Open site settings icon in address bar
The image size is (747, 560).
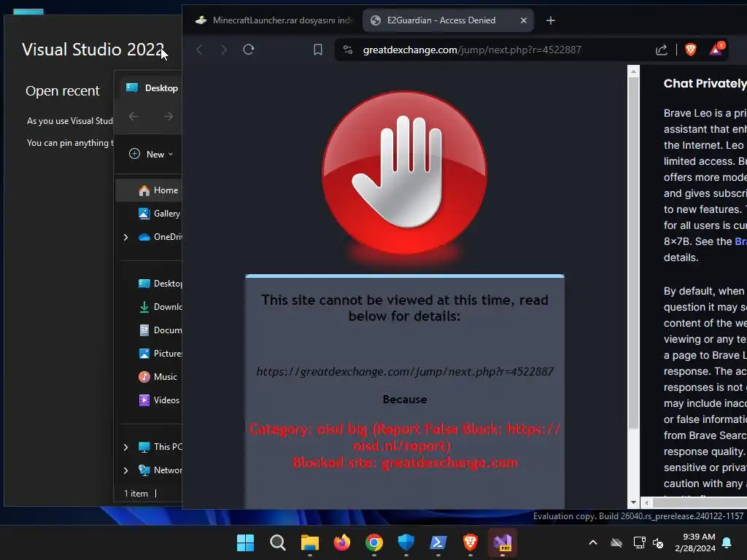348,50
